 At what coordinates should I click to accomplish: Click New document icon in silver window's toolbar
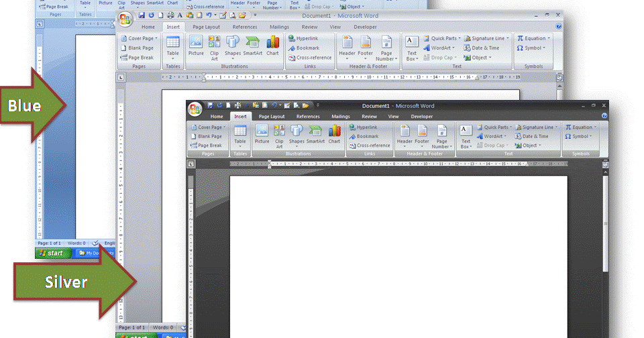[x=161, y=15]
